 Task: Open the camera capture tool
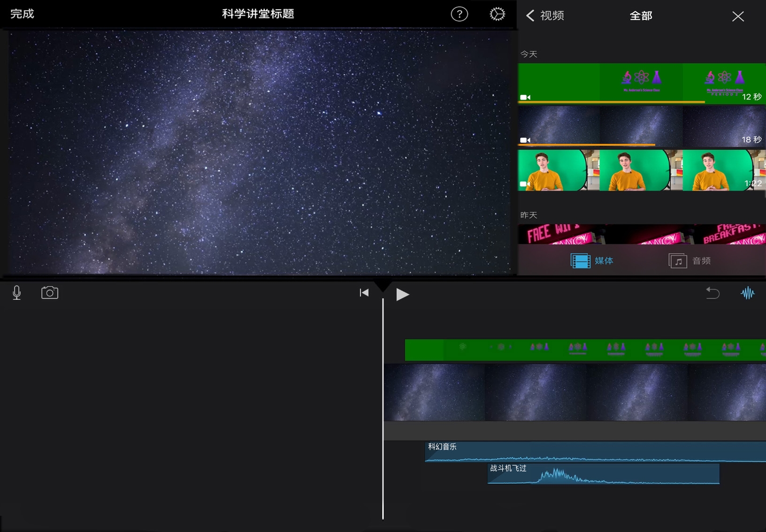(x=50, y=293)
